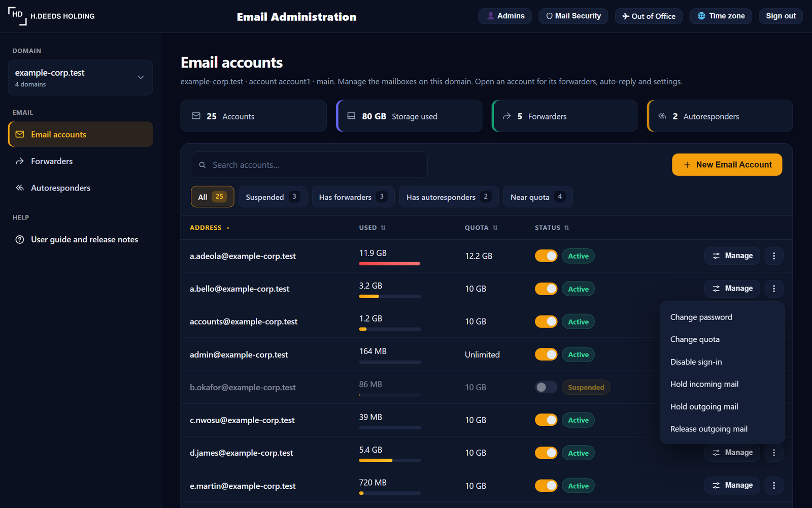Switch off admin@example-corp.test status toggle
Image resolution: width=812 pixels, height=508 pixels.
546,355
